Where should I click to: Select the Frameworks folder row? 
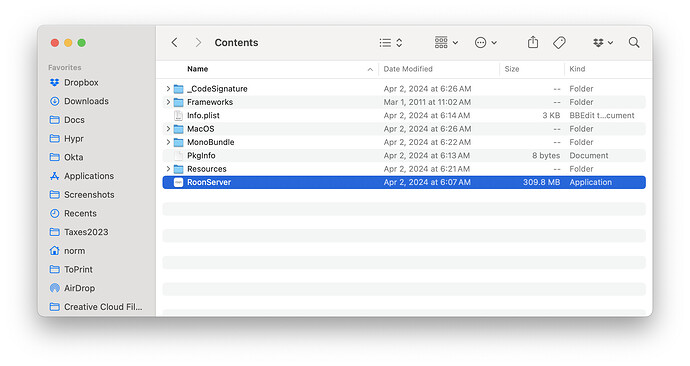point(404,102)
